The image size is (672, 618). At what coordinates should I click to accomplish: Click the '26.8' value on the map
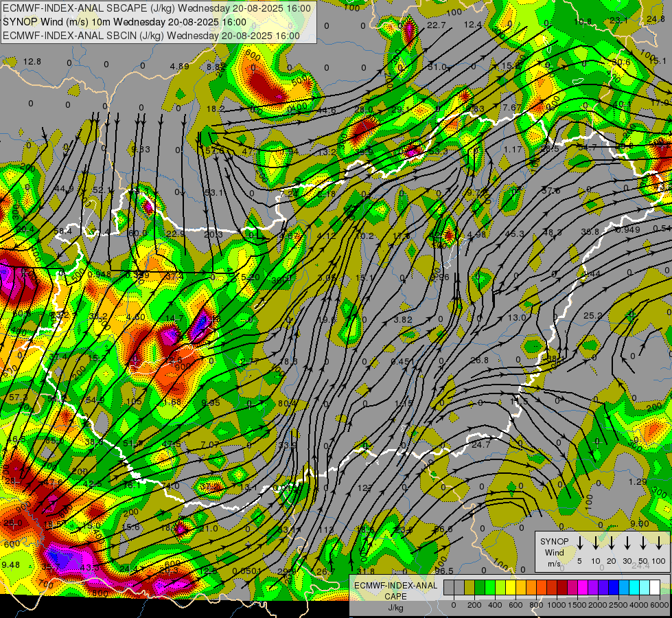[x=479, y=360]
